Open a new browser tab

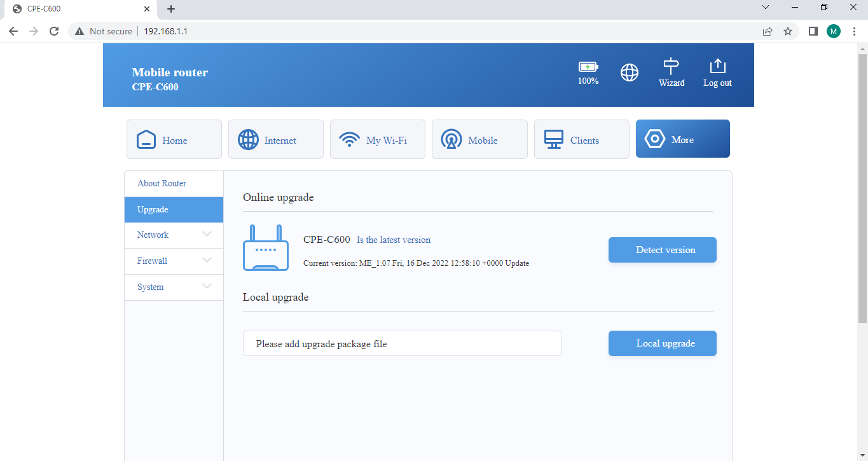point(170,9)
